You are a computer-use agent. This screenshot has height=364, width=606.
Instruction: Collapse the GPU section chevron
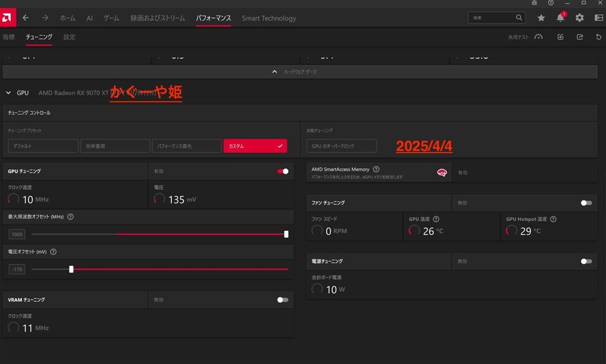[x=8, y=93]
